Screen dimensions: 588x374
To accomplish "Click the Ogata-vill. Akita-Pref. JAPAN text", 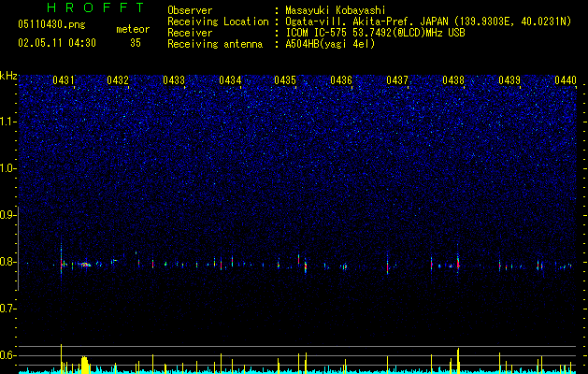I will 367,22.
